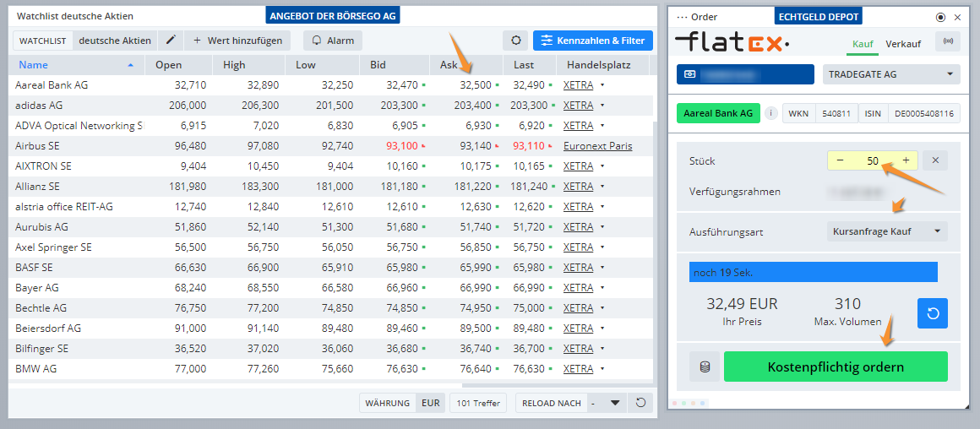
Task: Click Wert hinzufügen button
Action: [237, 41]
